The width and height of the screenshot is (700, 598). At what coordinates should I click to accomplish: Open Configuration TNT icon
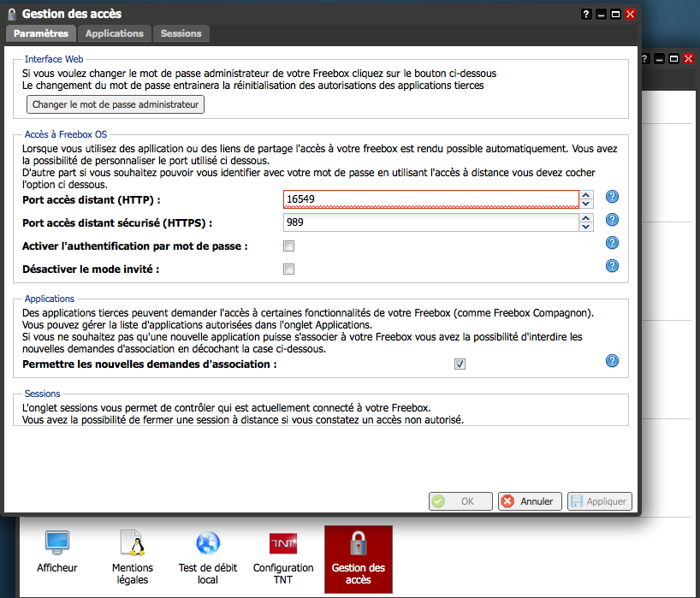click(283, 543)
